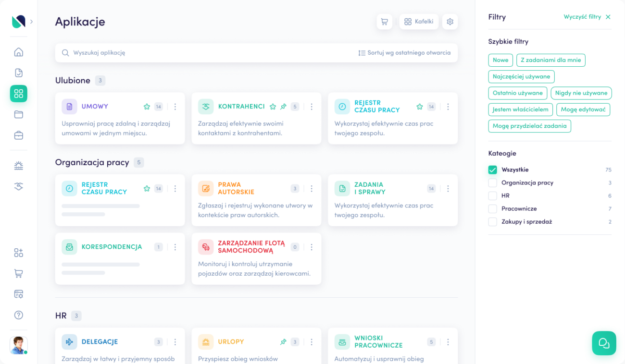
Task: Click the settings gear beside Kafelki
Action: [450, 22]
